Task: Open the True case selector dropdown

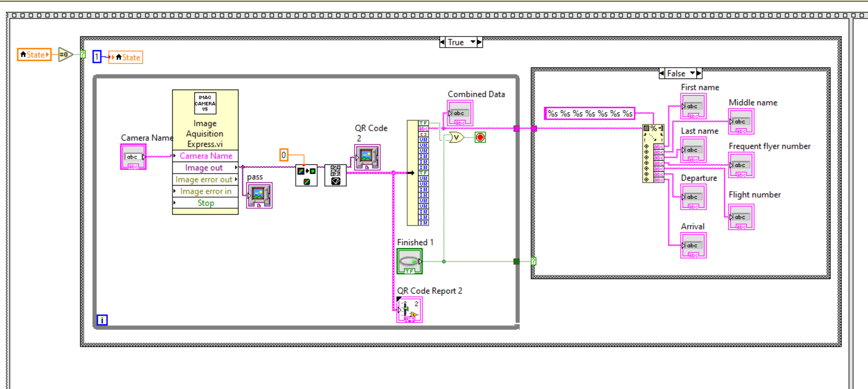Action: tap(473, 42)
